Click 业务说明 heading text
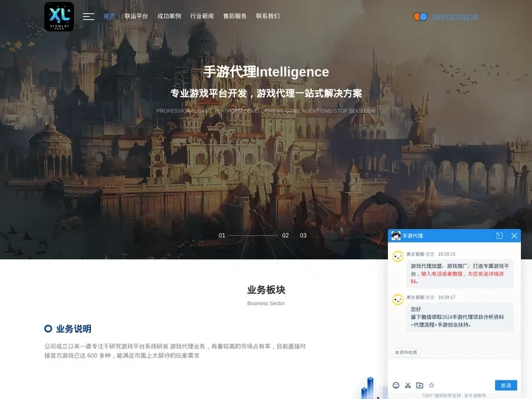The image size is (532, 399). [74, 329]
